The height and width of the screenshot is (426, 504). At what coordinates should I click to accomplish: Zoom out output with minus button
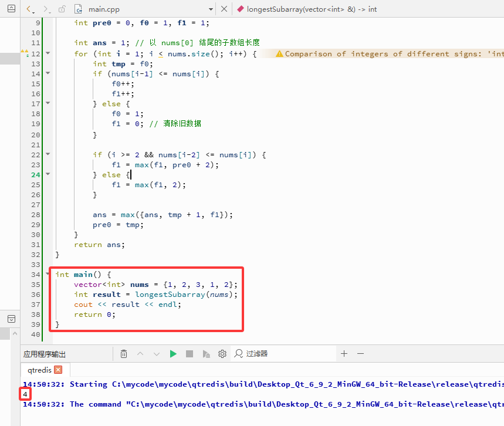[x=361, y=354]
